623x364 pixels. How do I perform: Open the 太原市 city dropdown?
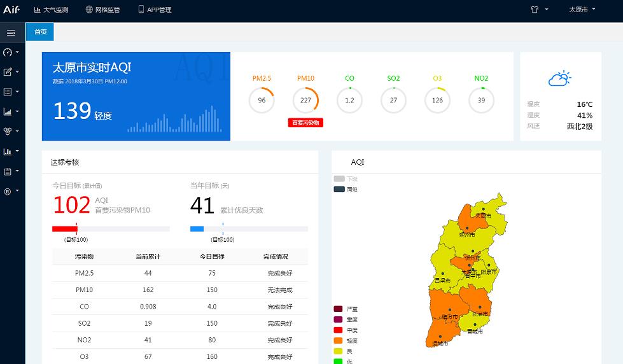click(x=582, y=10)
